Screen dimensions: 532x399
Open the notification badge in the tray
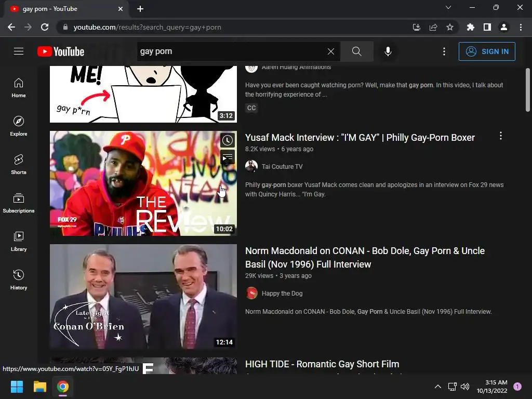click(517, 387)
